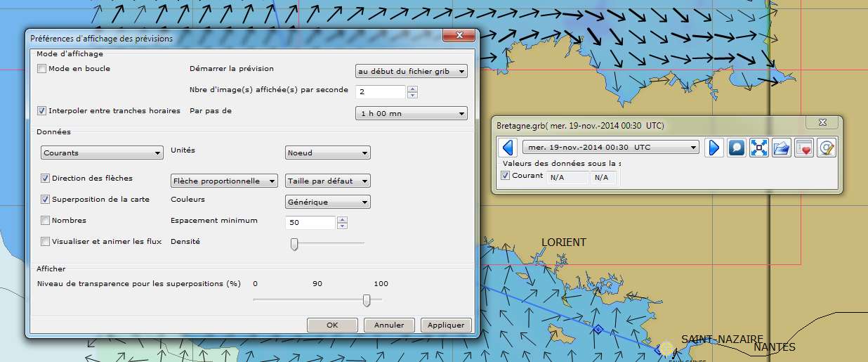Click the Densité slider handle
The image size is (868, 362).
[x=294, y=244]
